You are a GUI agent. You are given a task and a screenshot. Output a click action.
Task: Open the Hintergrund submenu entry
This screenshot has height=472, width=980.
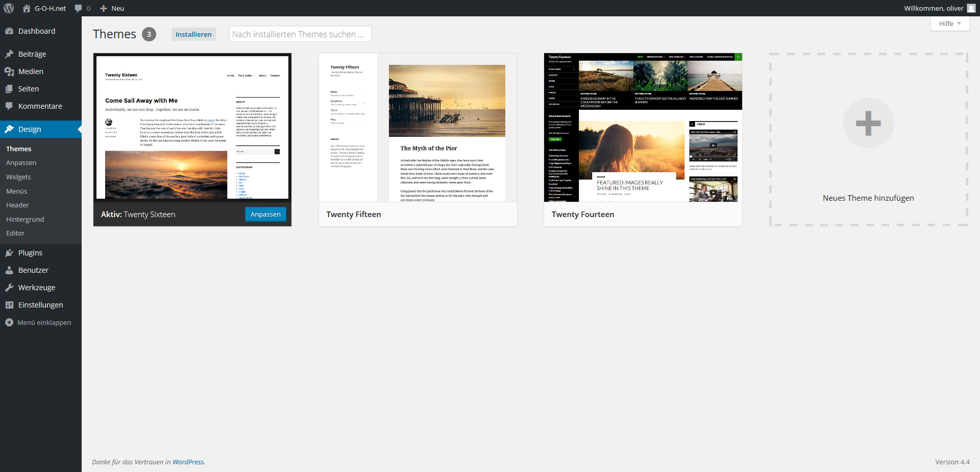pos(25,219)
